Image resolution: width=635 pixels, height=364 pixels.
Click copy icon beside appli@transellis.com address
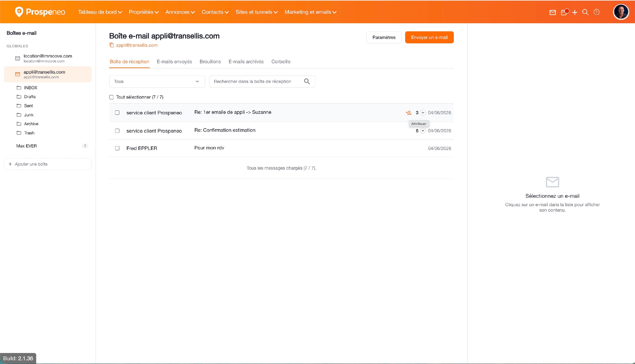coord(112,45)
